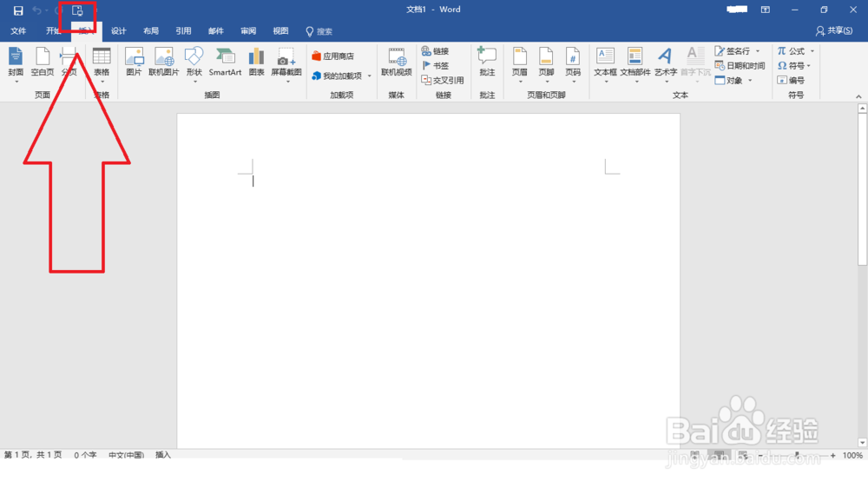Add a signature line (签名行)
The image size is (868, 488).
pyautogui.click(x=733, y=51)
